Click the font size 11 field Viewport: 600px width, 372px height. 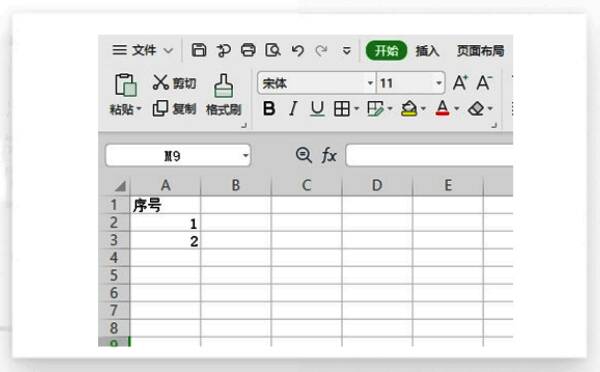[406, 83]
